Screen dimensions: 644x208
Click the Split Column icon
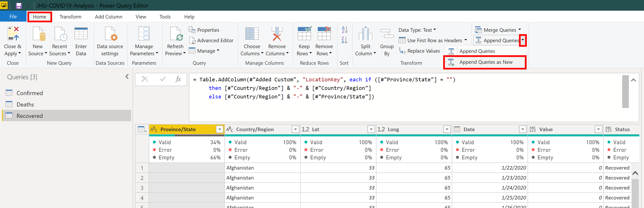pos(366,33)
